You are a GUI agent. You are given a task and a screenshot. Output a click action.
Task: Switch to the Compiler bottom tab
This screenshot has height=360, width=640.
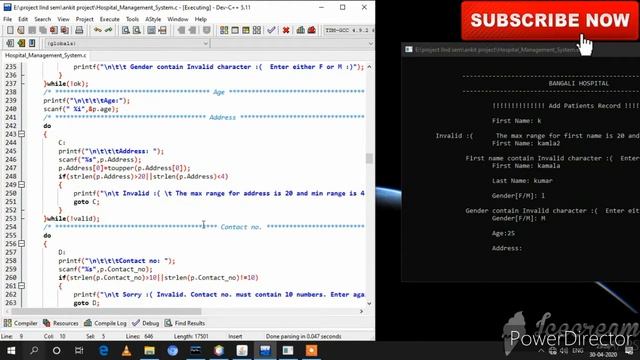pyautogui.click(x=20, y=323)
